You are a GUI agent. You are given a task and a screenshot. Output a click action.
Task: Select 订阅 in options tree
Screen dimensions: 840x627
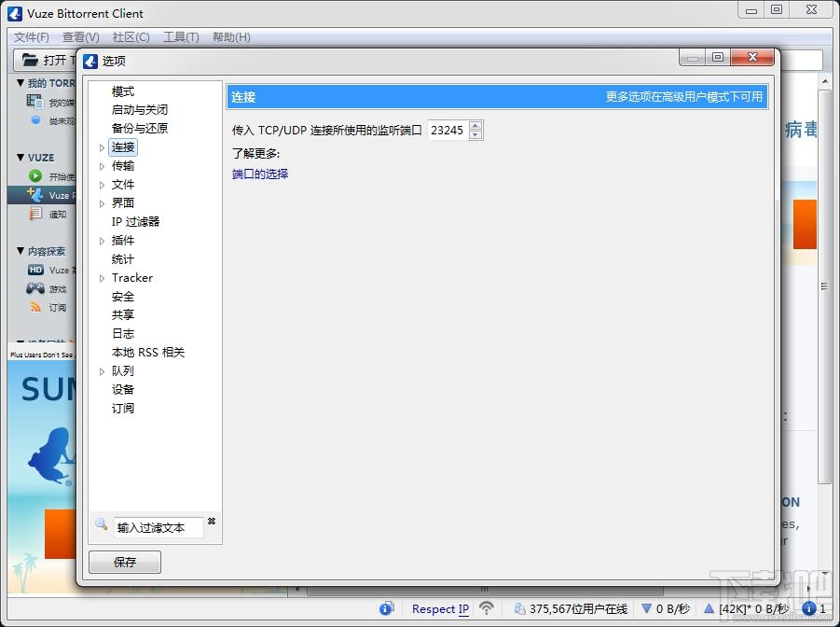click(x=123, y=408)
